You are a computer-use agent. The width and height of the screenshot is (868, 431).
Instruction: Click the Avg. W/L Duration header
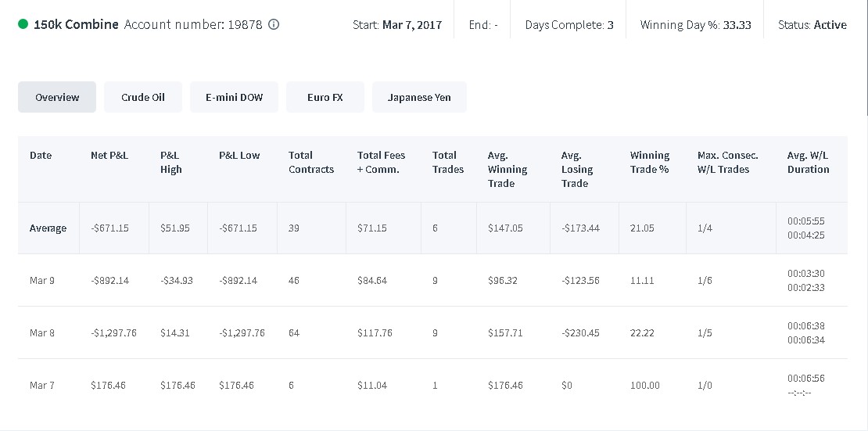pyautogui.click(x=809, y=163)
